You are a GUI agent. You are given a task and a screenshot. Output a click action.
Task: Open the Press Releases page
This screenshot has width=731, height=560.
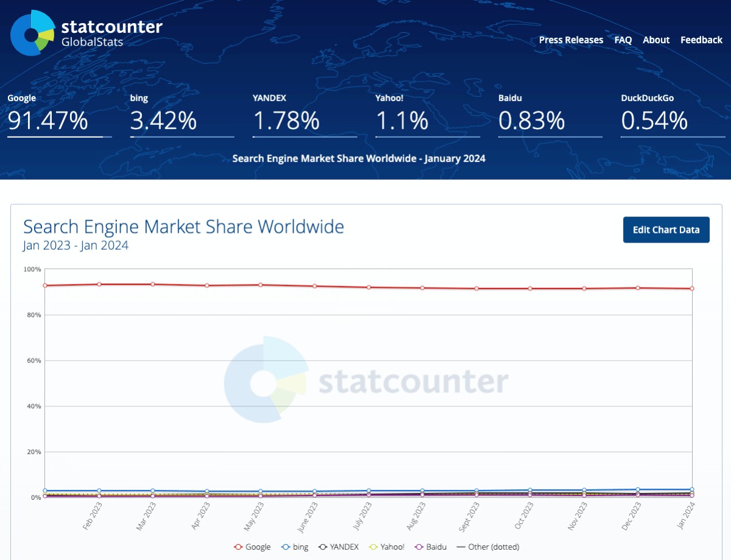[571, 40]
